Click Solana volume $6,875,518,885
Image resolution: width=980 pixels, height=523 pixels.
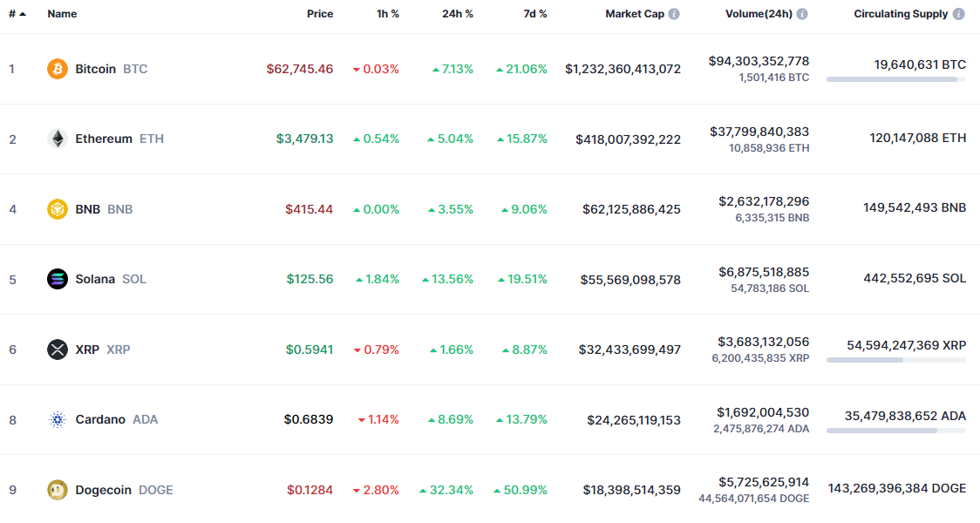pyautogui.click(x=764, y=272)
